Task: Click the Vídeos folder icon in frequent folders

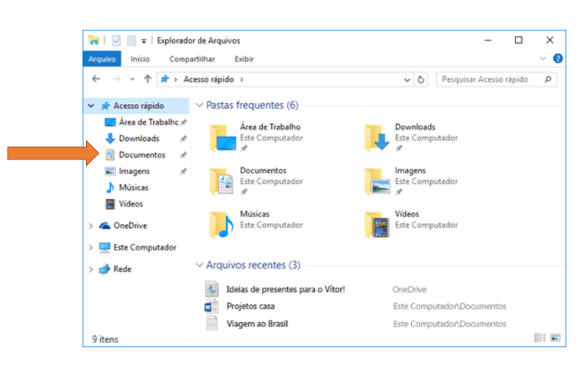Action: 377,226
